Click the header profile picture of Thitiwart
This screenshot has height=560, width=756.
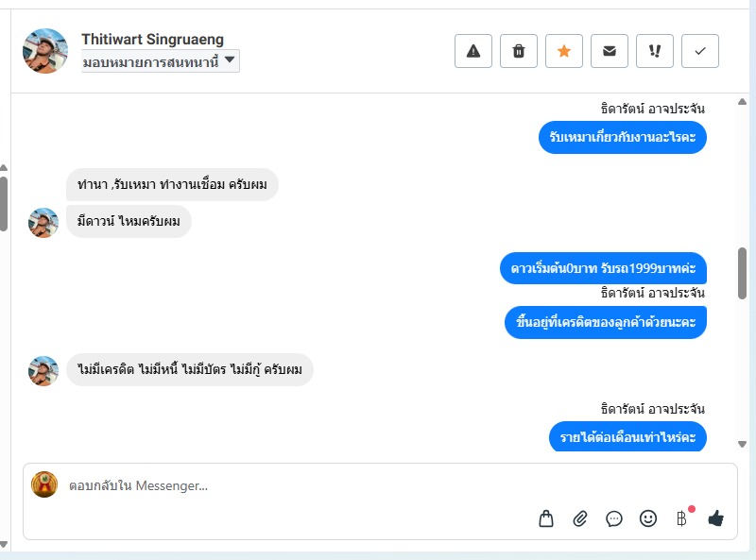[x=45, y=51]
